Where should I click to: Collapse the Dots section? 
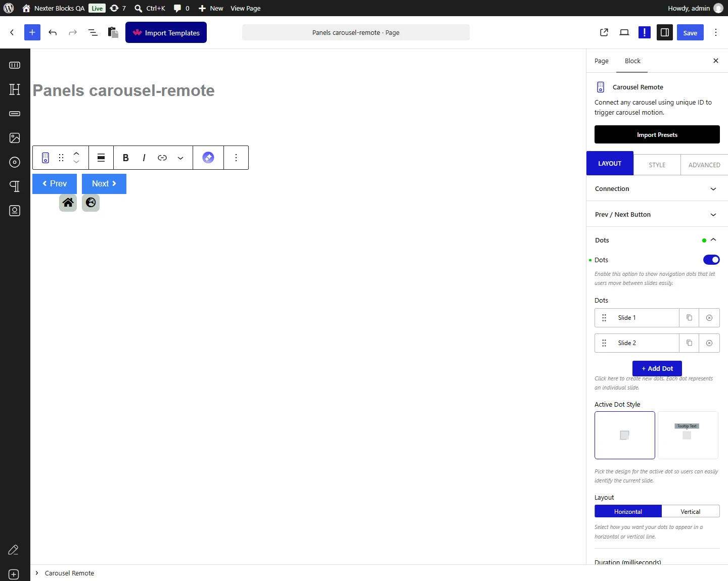pos(657,240)
